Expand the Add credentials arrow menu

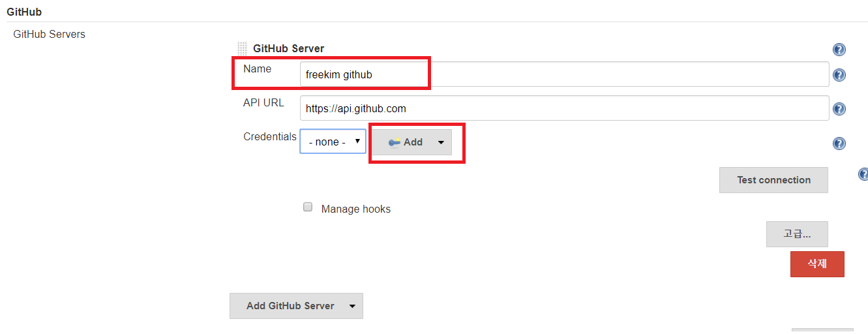[441, 142]
